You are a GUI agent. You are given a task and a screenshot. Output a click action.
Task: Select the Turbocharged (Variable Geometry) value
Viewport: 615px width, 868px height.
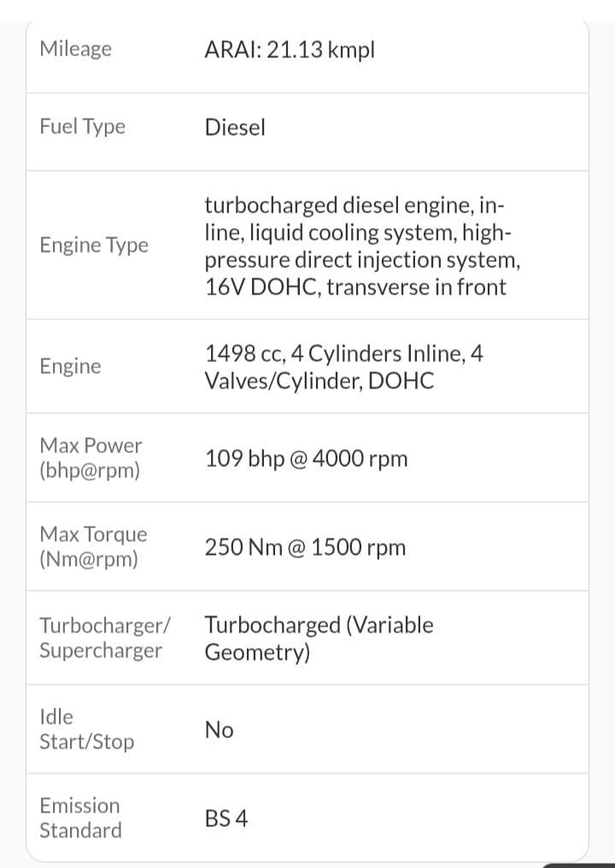[319, 638]
